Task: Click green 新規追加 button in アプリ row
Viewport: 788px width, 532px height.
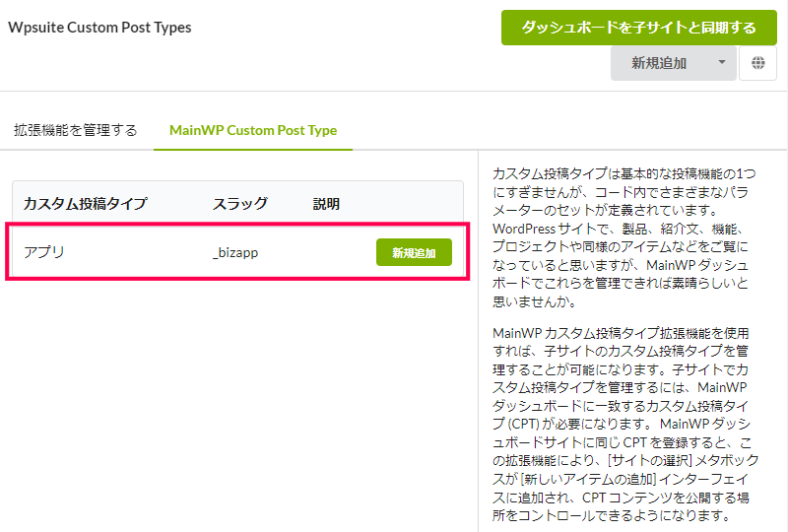Action: click(x=414, y=252)
